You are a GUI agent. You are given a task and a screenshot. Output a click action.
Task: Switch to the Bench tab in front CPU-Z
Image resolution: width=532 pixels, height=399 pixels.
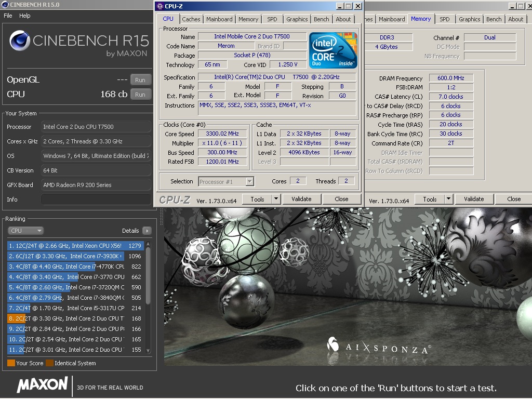(321, 19)
